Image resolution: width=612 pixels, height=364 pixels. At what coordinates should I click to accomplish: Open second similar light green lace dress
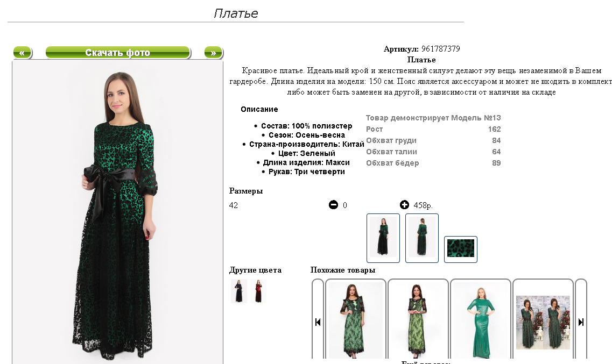coord(418,319)
